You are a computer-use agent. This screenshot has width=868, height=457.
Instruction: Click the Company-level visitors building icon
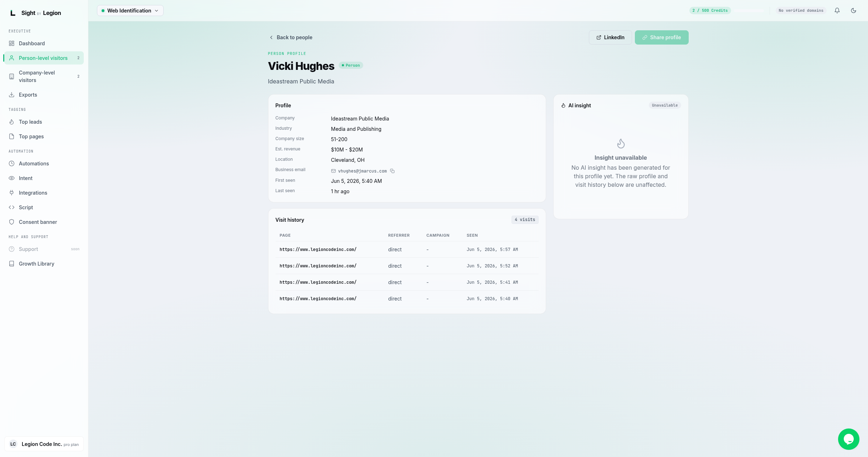(11, 77)
